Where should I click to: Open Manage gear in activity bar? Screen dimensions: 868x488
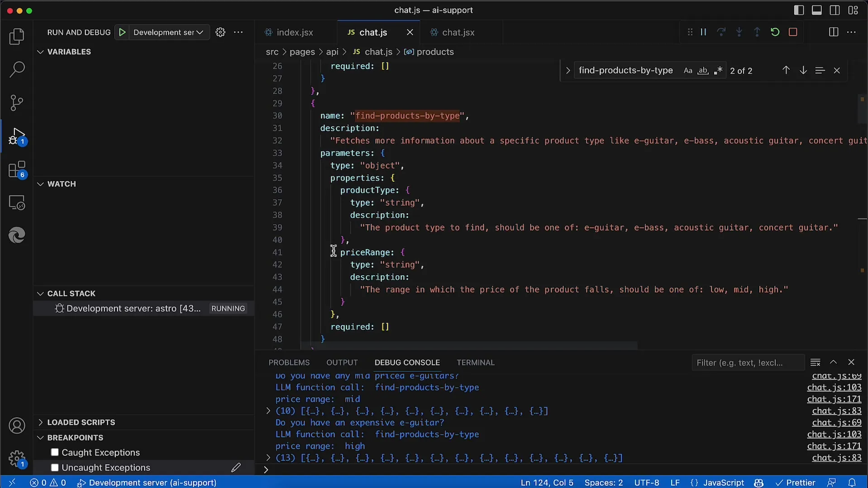click(x=17, y=459)
